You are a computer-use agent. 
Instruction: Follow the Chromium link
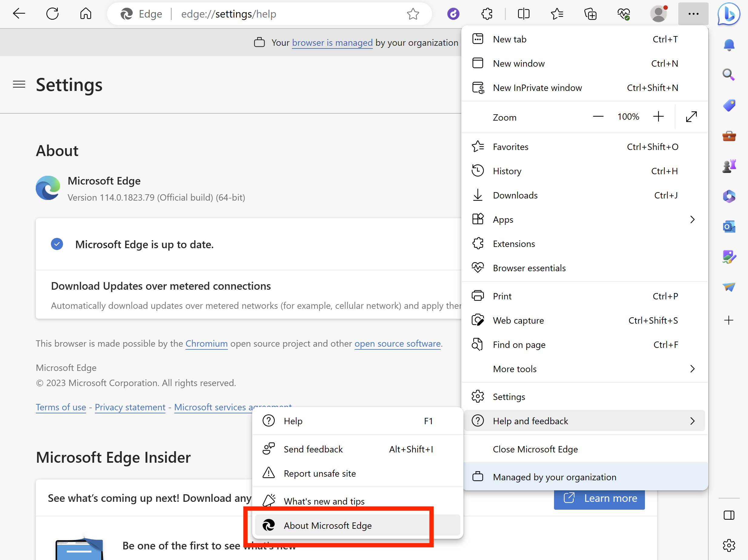[206, 344]
